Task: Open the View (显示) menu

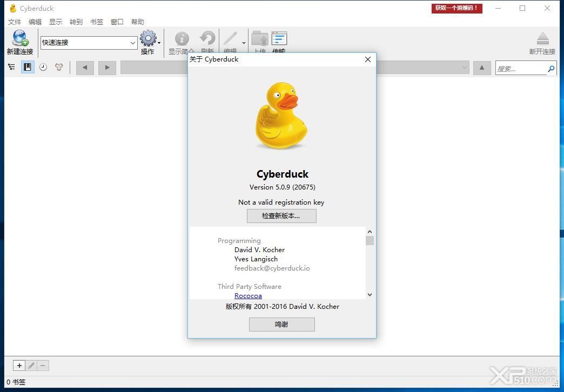Action: [56, 22]
